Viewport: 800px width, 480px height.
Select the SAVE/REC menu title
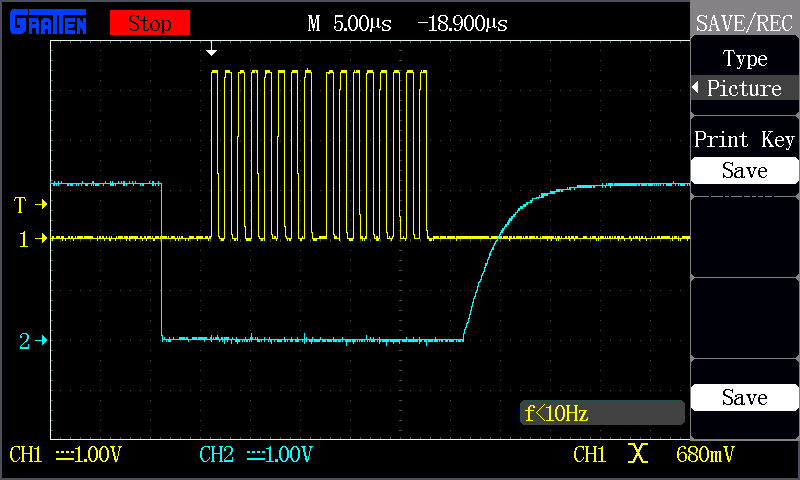[x=744, y=23]
